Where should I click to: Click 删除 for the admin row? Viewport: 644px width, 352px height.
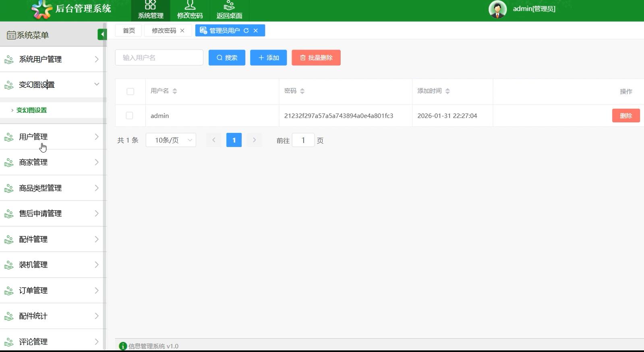[x=626, y=116]
